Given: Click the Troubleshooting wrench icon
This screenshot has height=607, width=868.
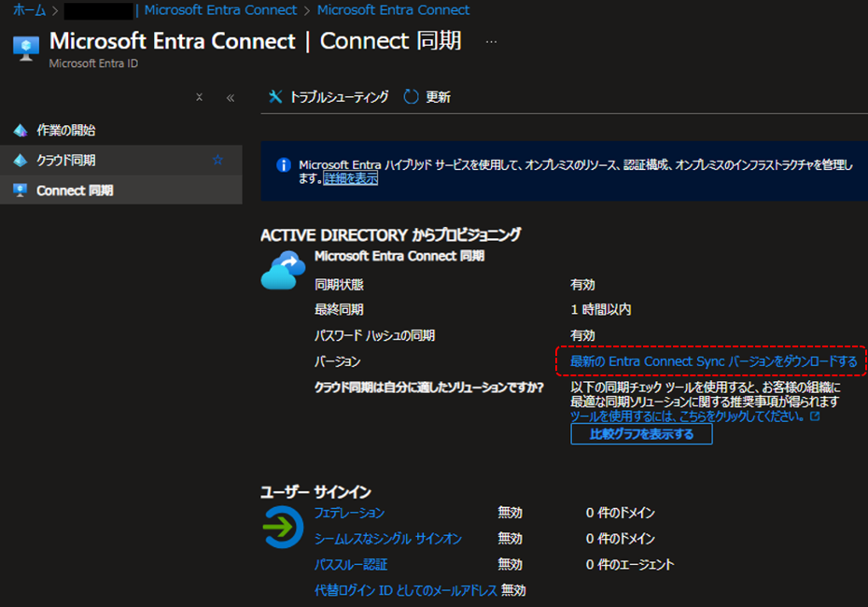Looking at the screenshot, I should coord(275,94).
